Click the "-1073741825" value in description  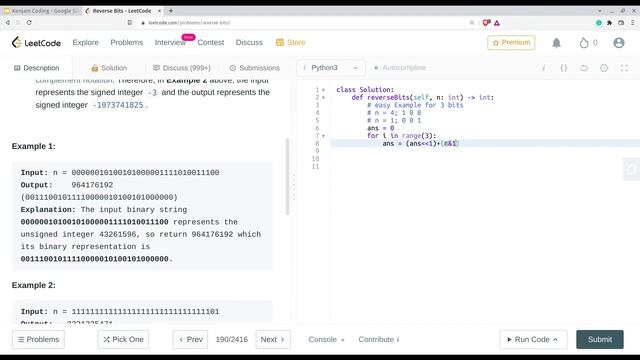tap(118, 105)
